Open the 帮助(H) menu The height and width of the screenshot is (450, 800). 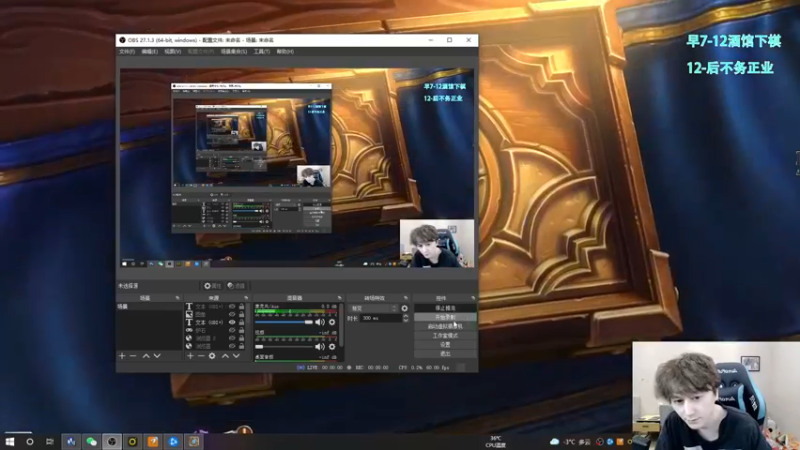pos(285,52)
